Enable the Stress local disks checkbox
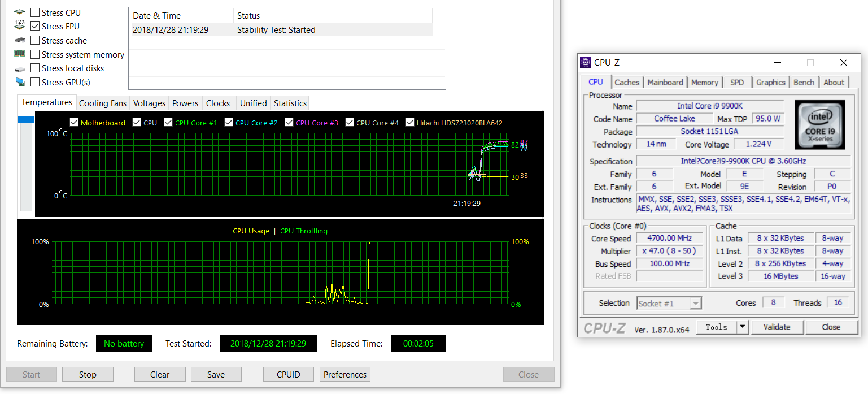The width and height of the screenshot is (868, 394). click(x=35, y=68)
